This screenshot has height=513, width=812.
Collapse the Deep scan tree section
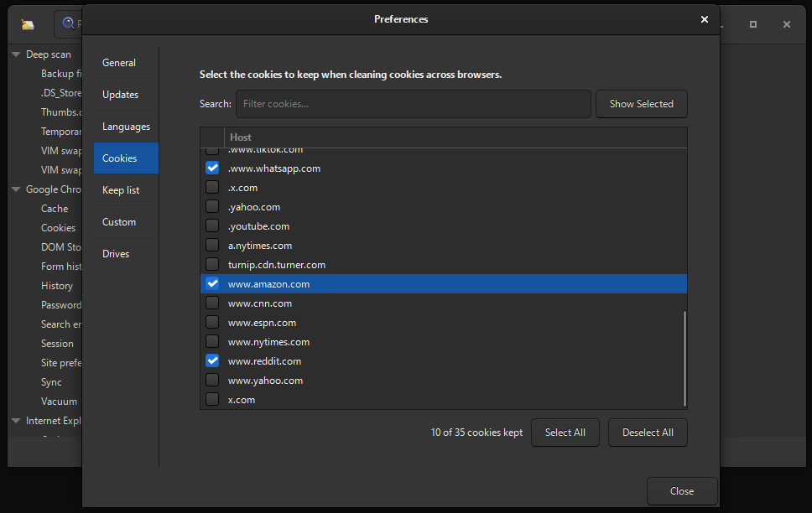(x=16, y=54)
